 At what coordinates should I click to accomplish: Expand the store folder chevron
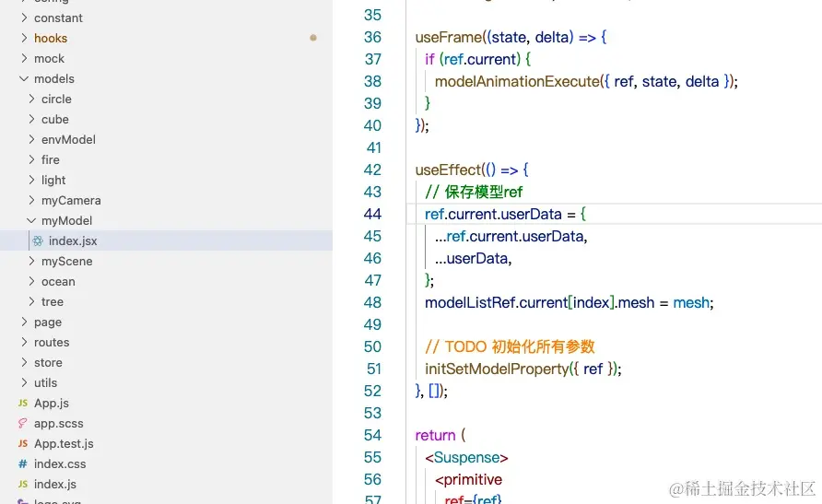coord(24,362)
